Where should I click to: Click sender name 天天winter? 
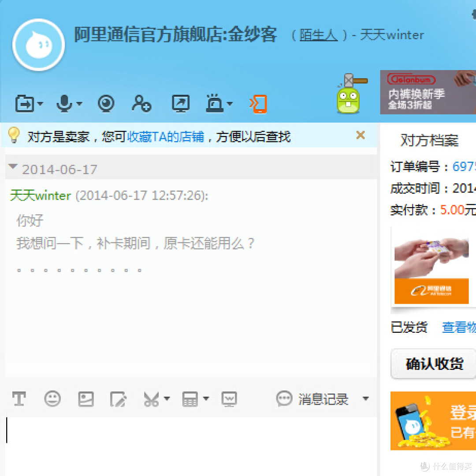coord(41,196)
